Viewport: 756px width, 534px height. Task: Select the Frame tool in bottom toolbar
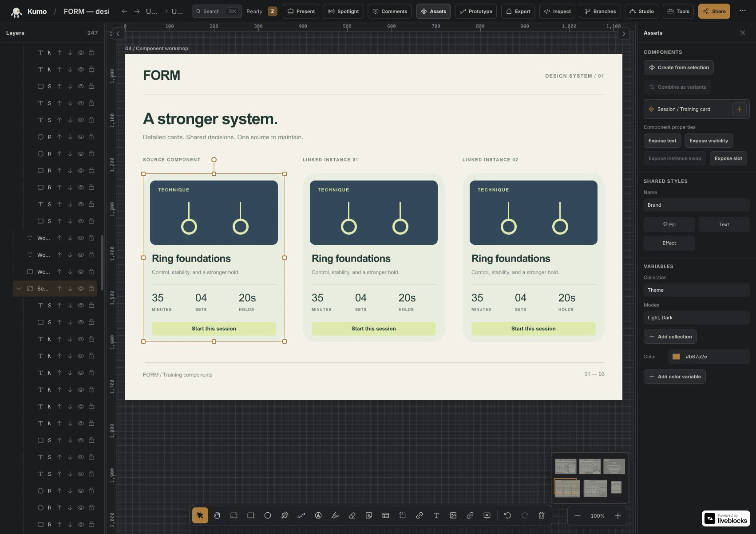pyautogui.click(x=234, y=515)
